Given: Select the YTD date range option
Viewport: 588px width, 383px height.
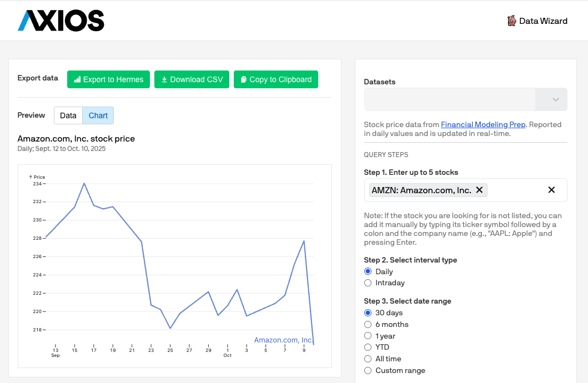Looking at the screenshot, I should pos(368,347).
